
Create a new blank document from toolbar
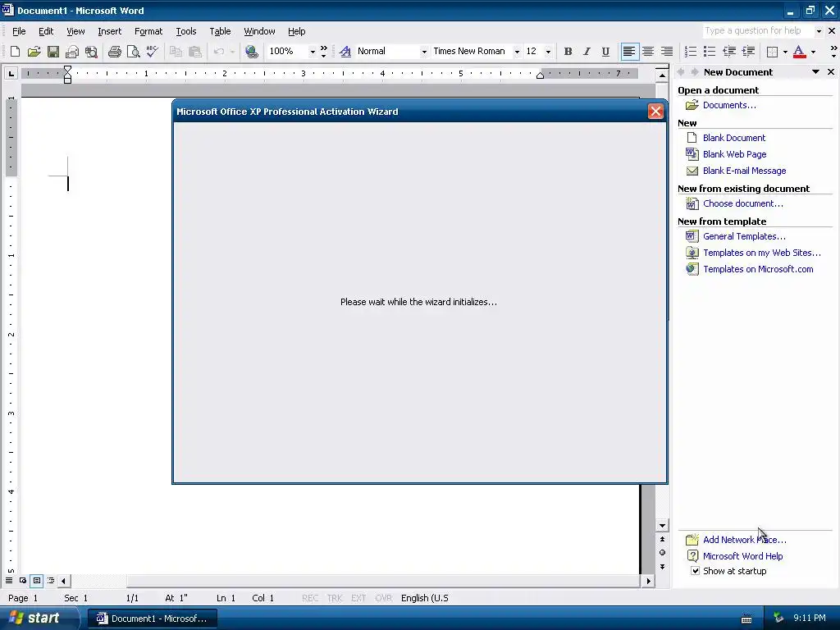pos(15,52)
